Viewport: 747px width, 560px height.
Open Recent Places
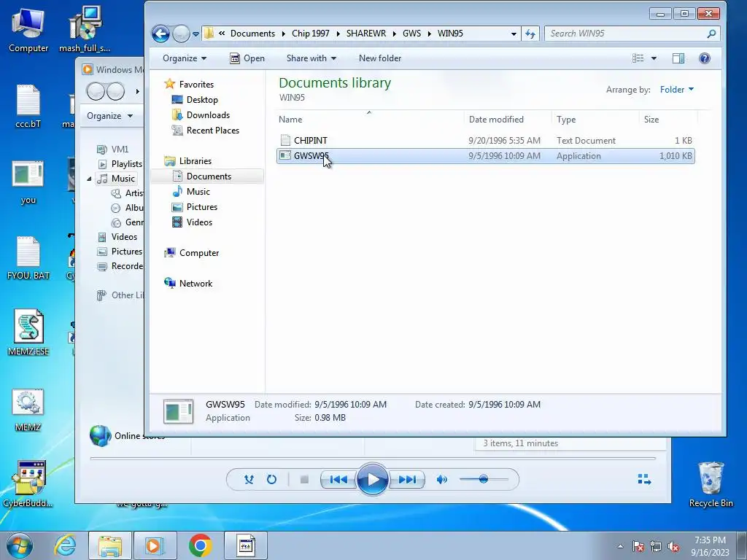coord(205,130)
